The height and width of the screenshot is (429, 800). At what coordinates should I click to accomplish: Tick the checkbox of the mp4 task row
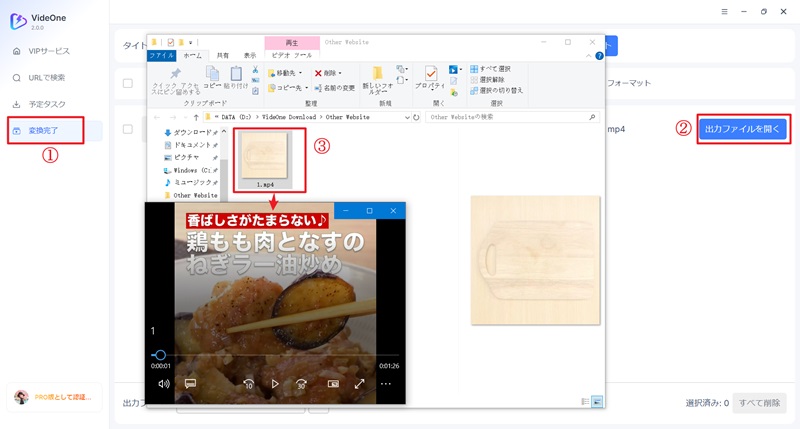pyautogui.click(x=128, y=129)
